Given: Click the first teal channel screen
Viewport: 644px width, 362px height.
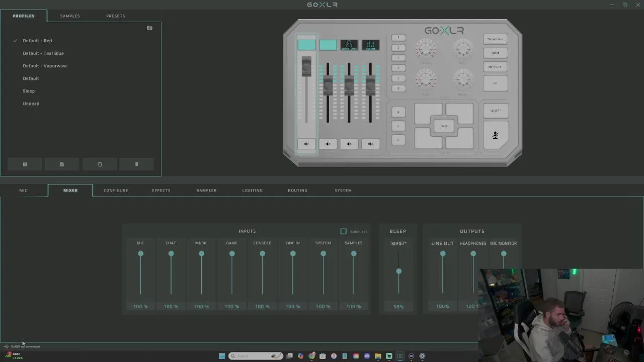Looking at the screenshot, I should tap(306, 45).
